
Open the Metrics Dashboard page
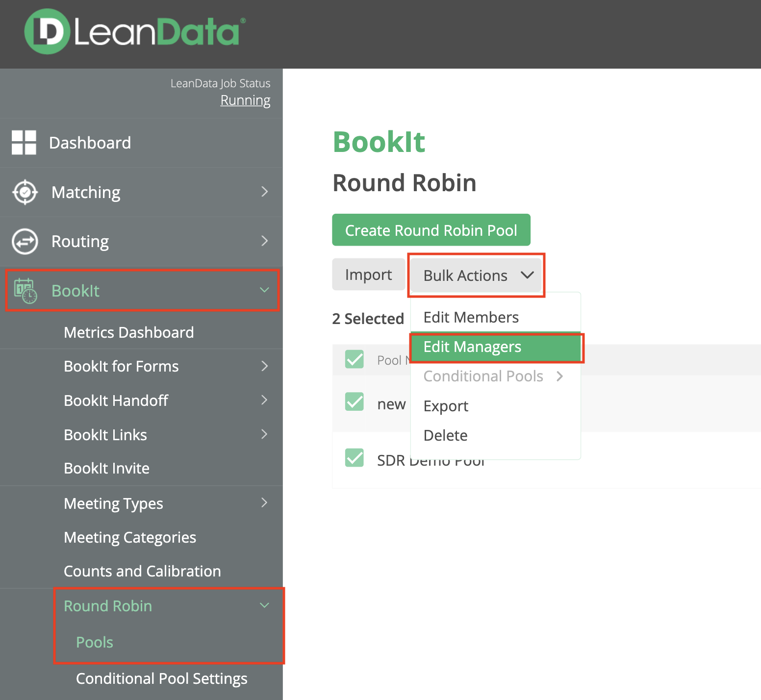129,332
